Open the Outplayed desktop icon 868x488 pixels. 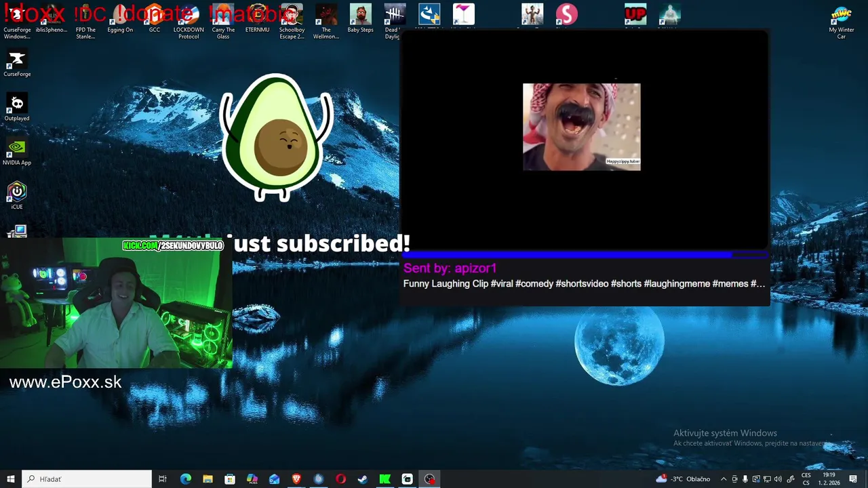pos(17,108)
